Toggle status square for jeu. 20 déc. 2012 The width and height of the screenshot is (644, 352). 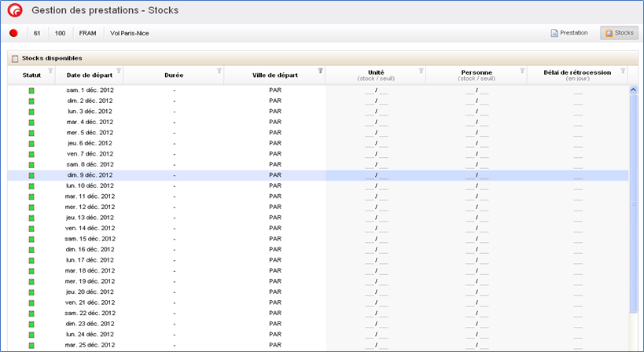pyautogui.click(x=31, y=291)
